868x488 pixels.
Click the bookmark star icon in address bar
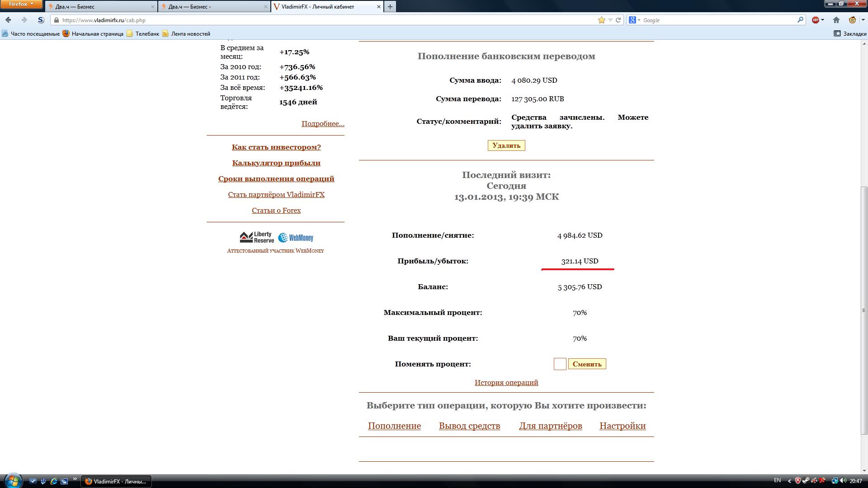(x=601, y=20)
